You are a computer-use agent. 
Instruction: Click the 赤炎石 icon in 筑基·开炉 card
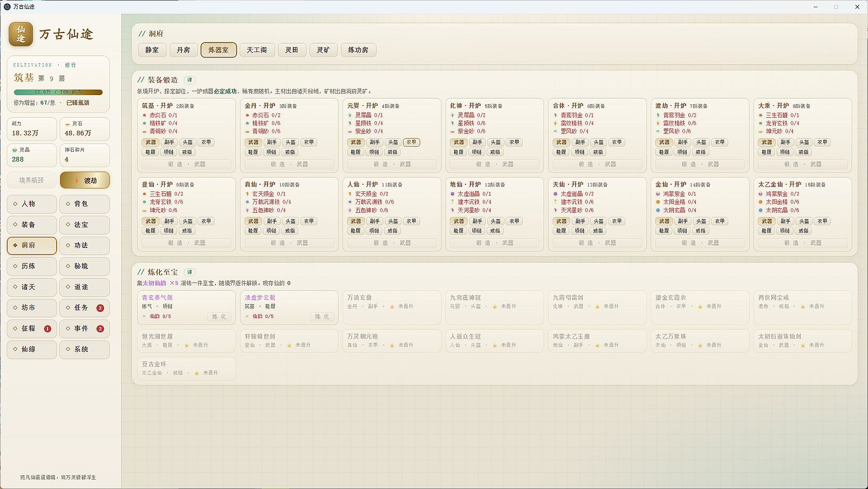tap(145, 115)
